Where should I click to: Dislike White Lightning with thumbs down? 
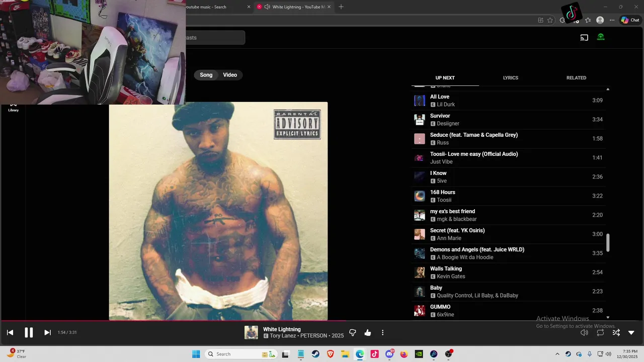tap(353, 332)
